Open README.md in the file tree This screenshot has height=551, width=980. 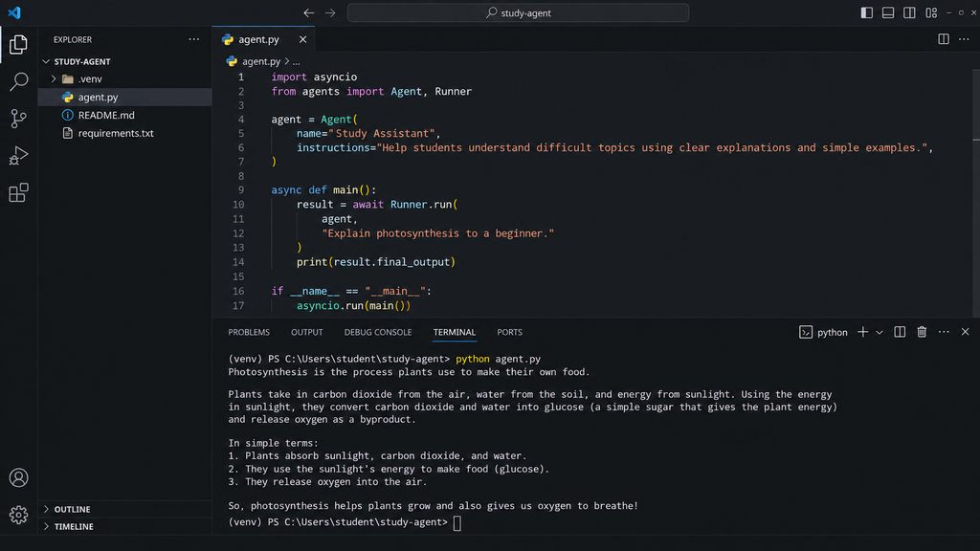point(125,115)
